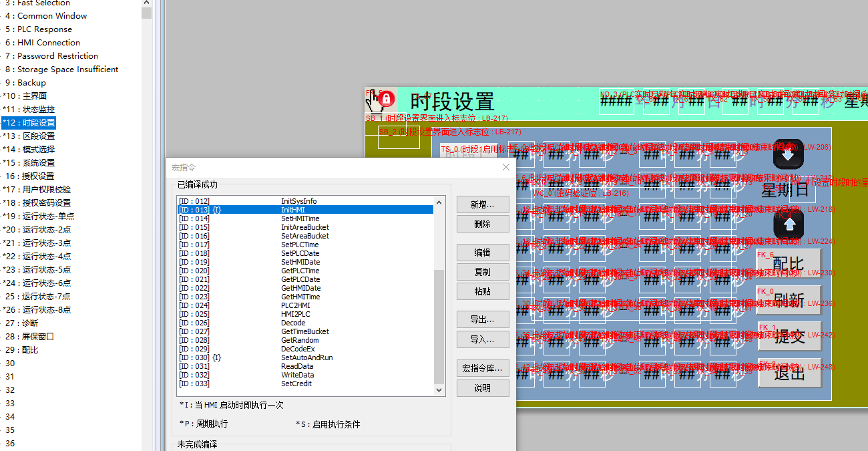Click the 导出 export button
This screenshot has width=868, height=451.
[x=483, y=319]
